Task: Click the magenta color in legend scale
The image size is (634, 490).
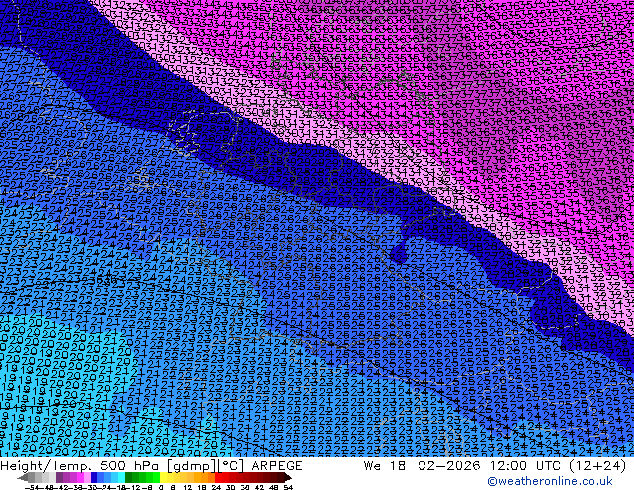Action: tap(80, 478)
